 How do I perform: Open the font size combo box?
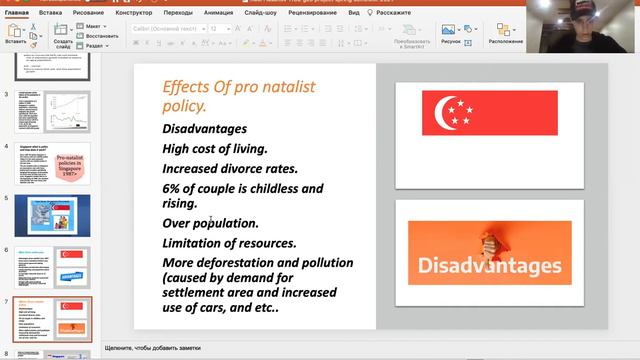coord(220,29)
